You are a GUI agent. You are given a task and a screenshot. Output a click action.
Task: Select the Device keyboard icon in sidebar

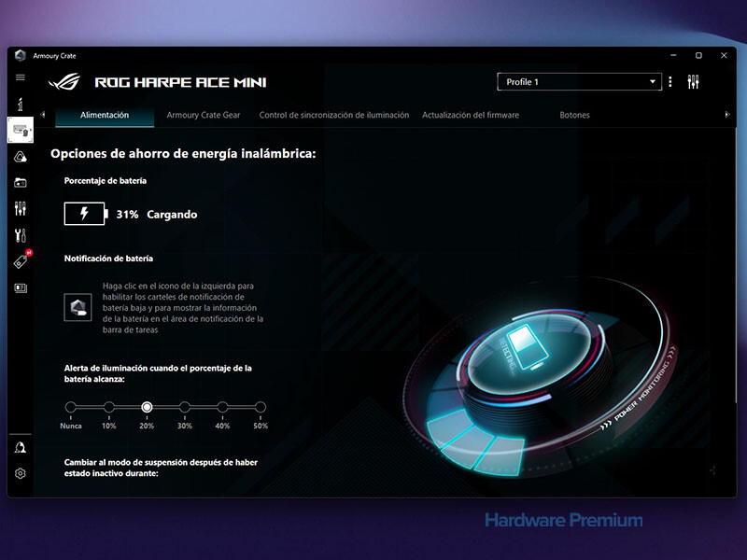pos(20,130)
